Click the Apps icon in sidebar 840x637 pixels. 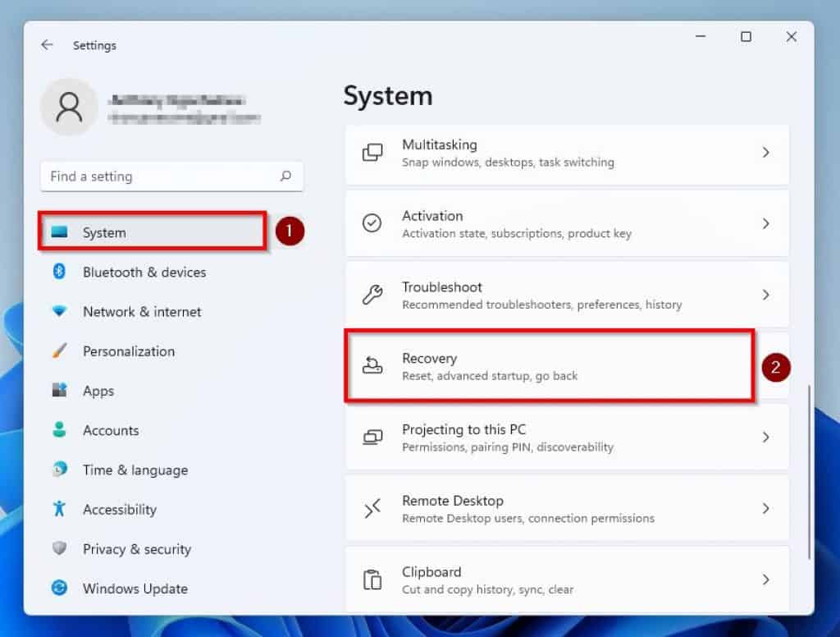(x=59, y=390)
